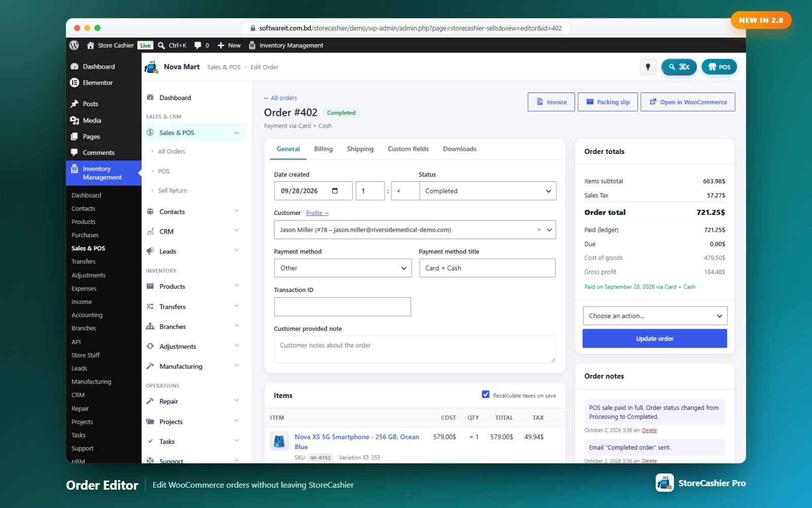812x508 pixels.
Task: Click the Manufacturing wrench icon in panel
Action: point(150,366)
